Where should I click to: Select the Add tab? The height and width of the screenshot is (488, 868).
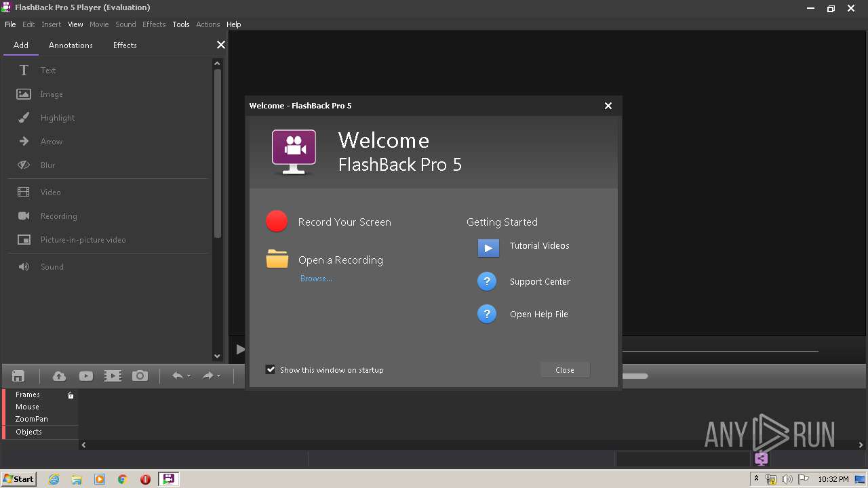[x=21, y=45]
